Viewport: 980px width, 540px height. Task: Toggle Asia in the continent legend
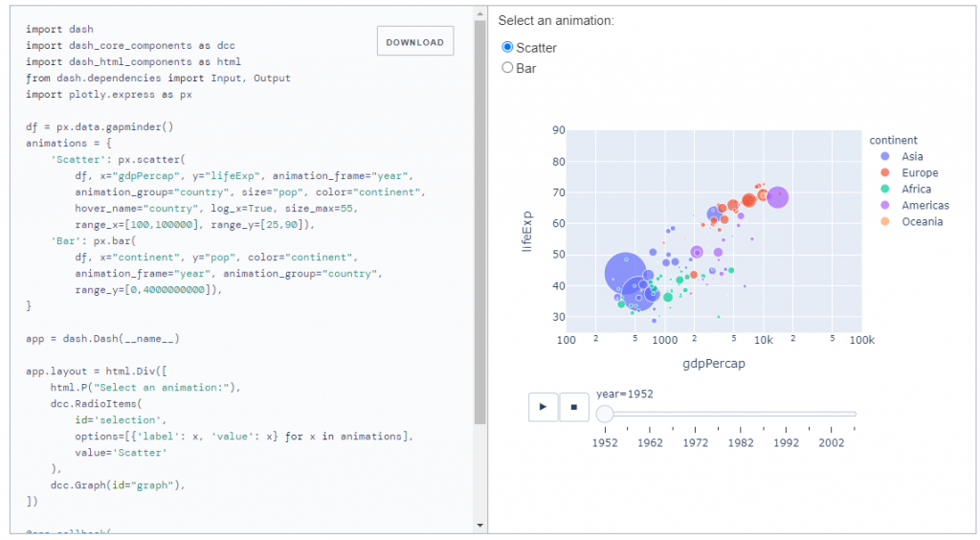tap(911, 156)
